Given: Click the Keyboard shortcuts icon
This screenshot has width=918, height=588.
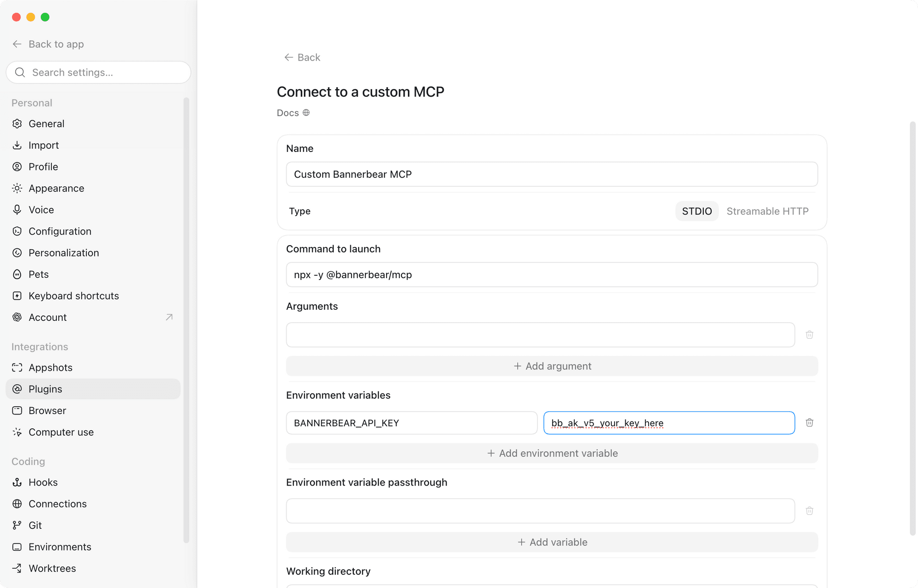Looking at the screenshot, I should (x=17, y=296).
